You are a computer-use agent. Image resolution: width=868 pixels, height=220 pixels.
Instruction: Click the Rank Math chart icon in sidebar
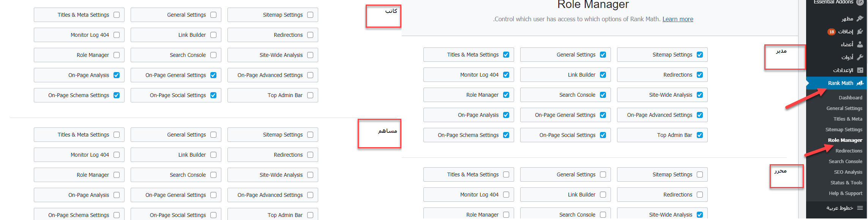pyautogui.click(x=860, y=83)
